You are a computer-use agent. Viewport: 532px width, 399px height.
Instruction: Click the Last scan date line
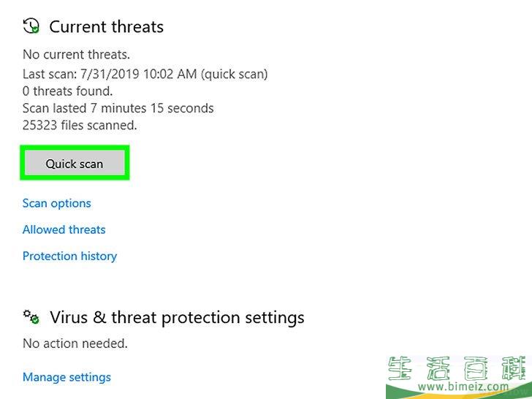click(145, 74)
